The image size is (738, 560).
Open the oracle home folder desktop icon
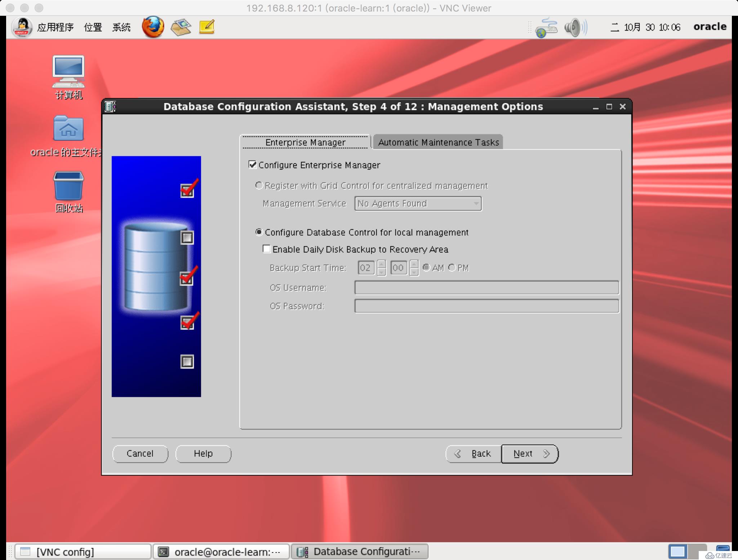(68, 136)
